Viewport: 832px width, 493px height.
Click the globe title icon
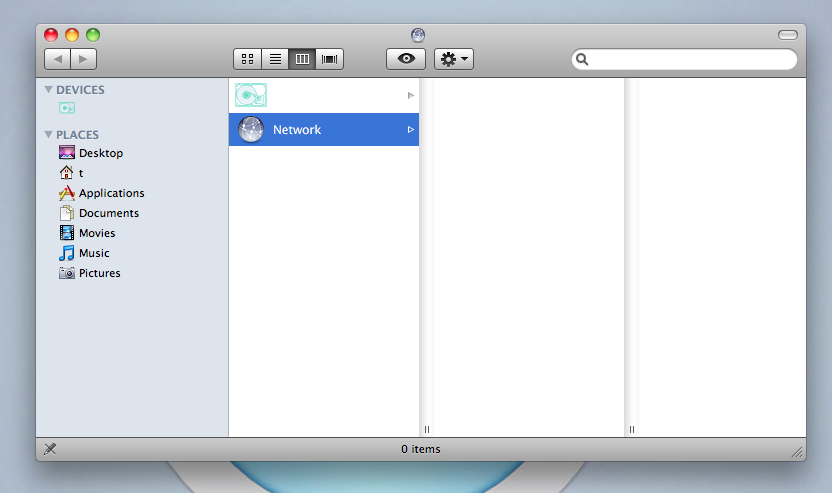click(418, 35)
